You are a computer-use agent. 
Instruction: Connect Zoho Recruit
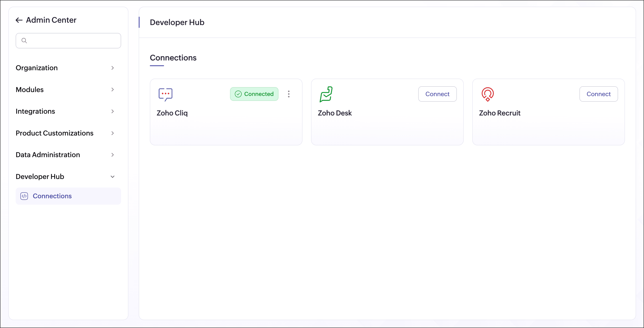[599, 94]
